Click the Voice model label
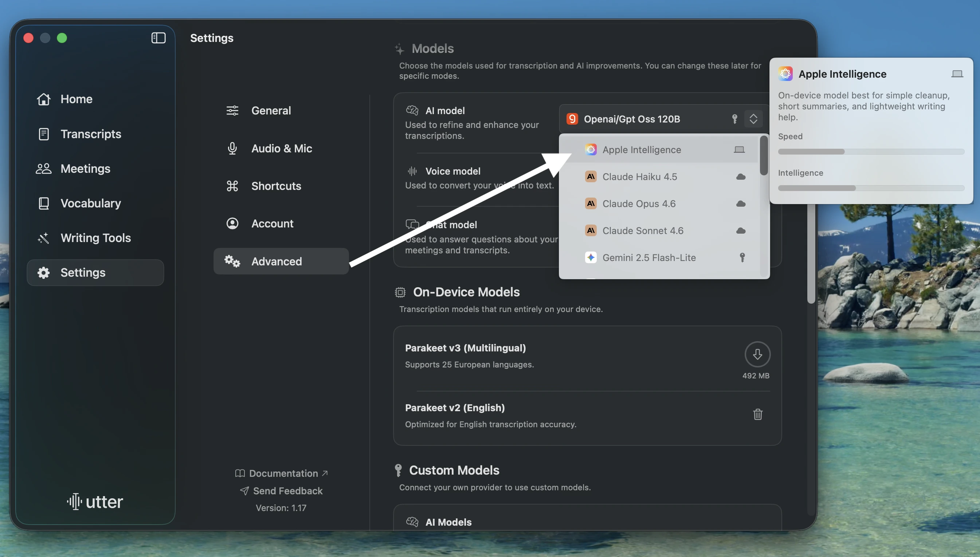Image resolution: width=980 pixels, height=557 pixels. pyautogui.click(x=453, y=171)
